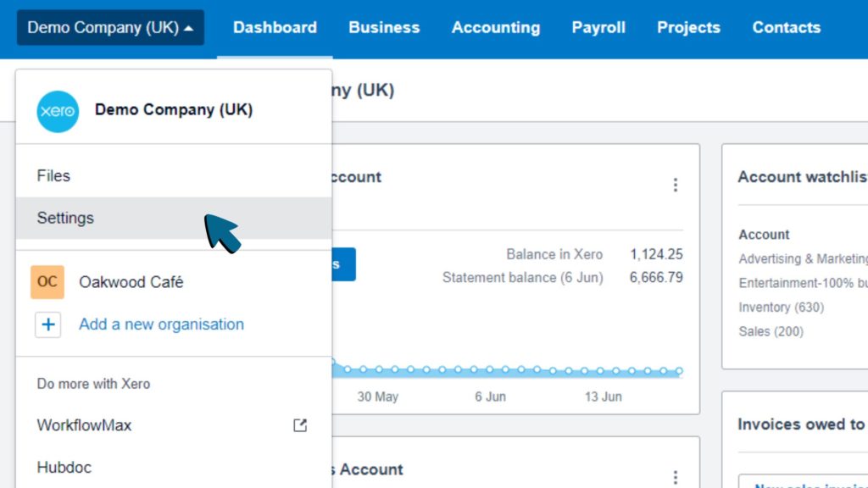Click the Account watchlist card heading
This screenshot has width=868, height=488.
[x=803, y=177]
